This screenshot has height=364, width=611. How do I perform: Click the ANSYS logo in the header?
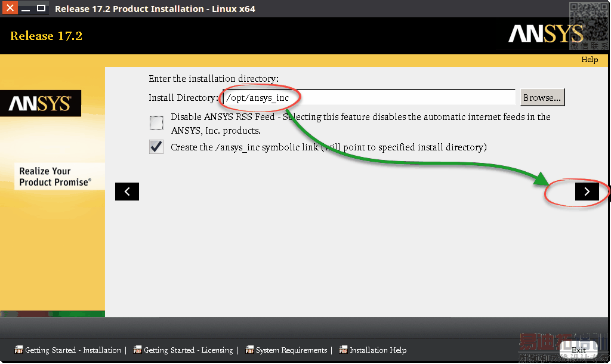545,34
